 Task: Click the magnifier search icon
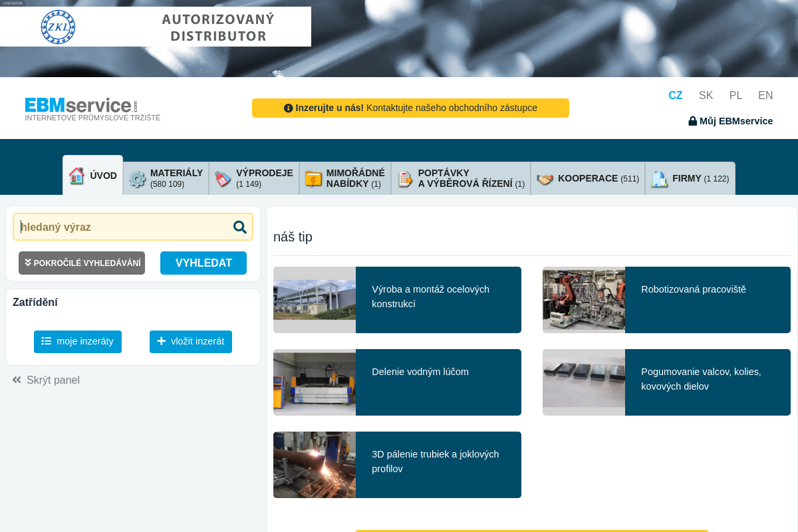click(240, 227)
